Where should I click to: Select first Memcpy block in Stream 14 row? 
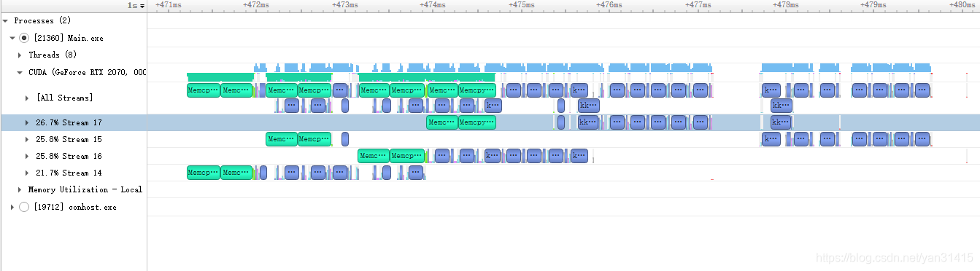pyautogui.click(x=204, y=173)
